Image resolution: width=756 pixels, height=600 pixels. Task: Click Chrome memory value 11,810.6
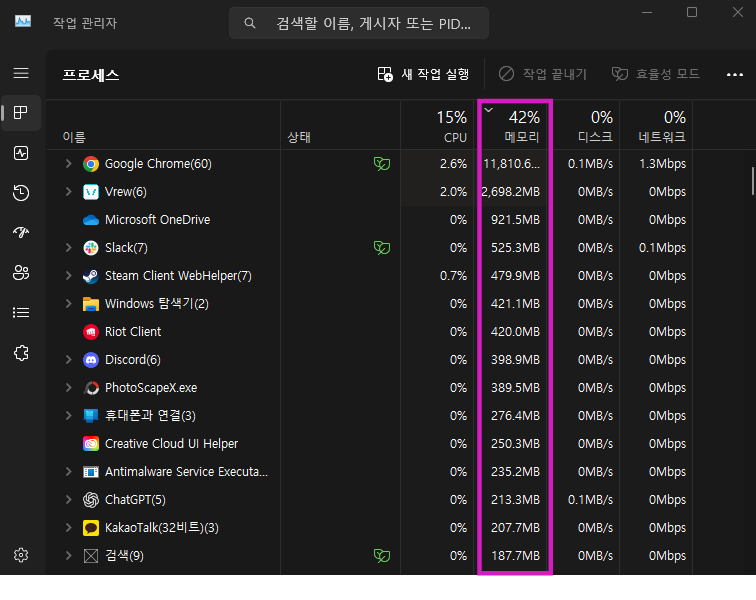click(512, 164)
